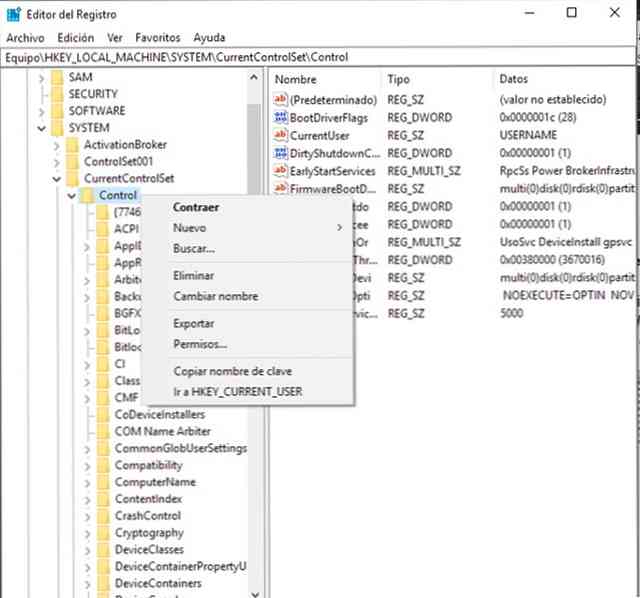Screen dimensions: 640x598
Task: Click the Tipo column header
Action: [x=398, y=79]
